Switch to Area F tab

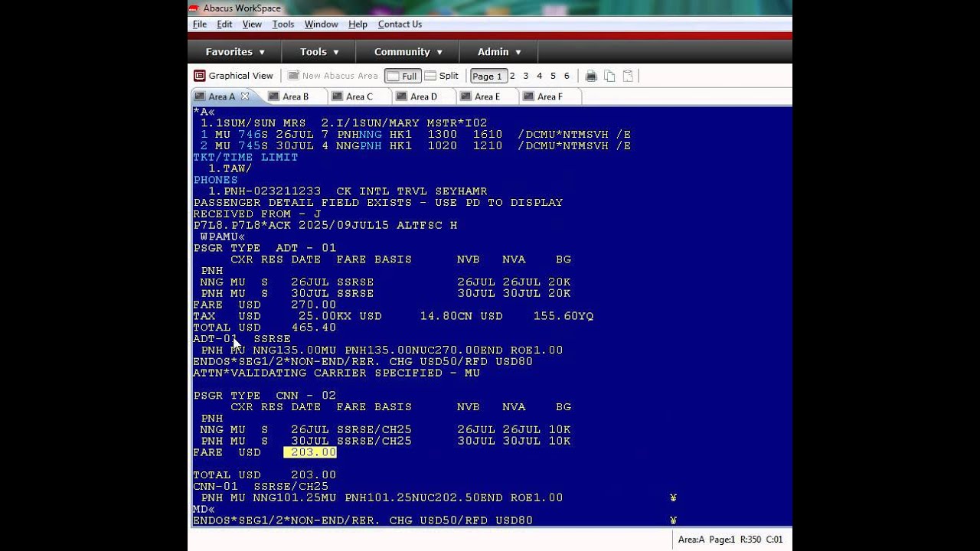(550, 96)
